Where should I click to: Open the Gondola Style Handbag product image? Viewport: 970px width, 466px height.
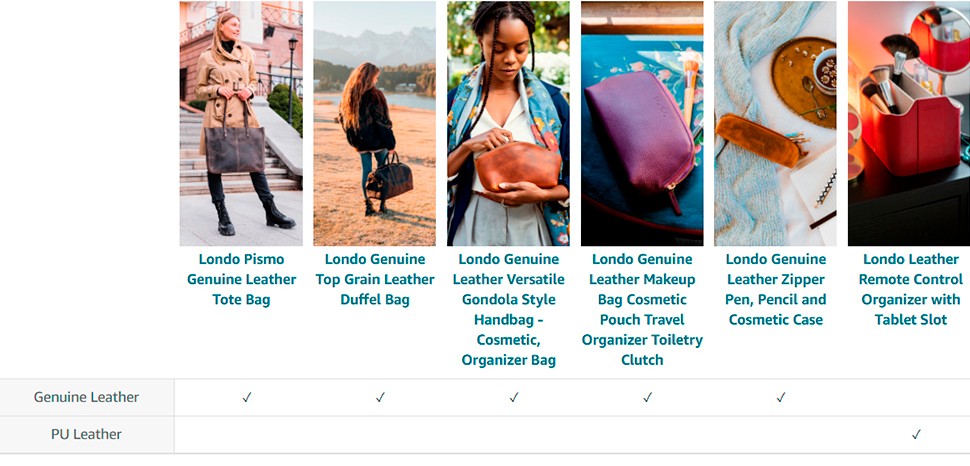click(x=509, y=124)
